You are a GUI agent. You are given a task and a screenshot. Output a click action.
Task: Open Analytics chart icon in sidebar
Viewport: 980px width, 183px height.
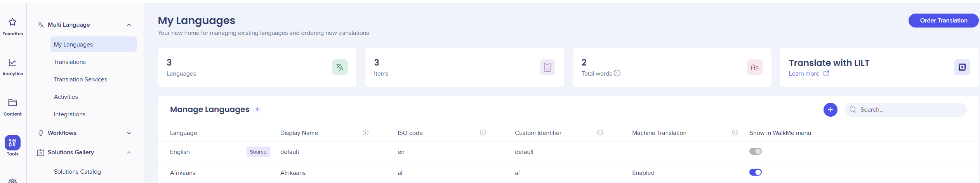coord(12,63)
